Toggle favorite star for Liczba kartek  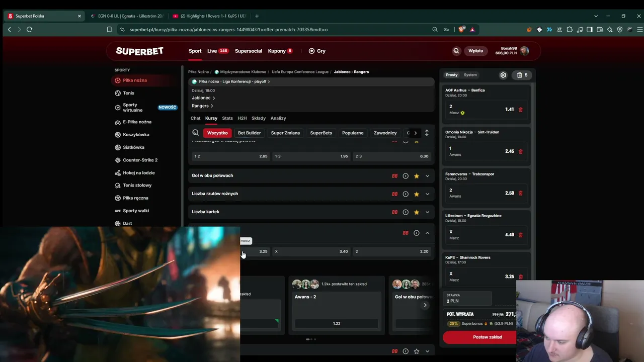point(417,212)
